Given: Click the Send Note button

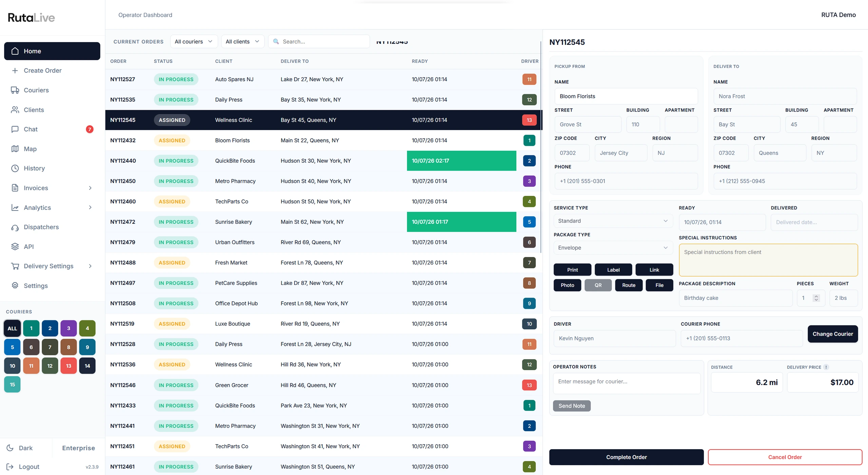Looking at the screenshot, I should (572, 406).
